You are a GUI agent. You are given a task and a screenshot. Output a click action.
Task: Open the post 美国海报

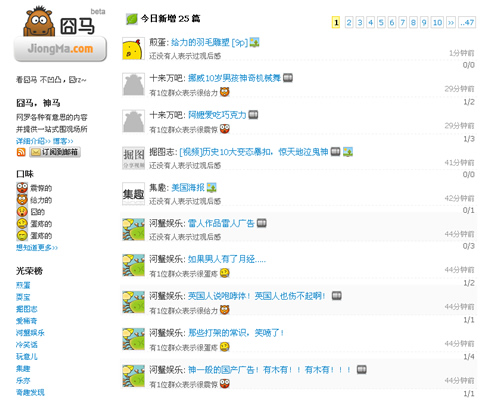point(188,188)
